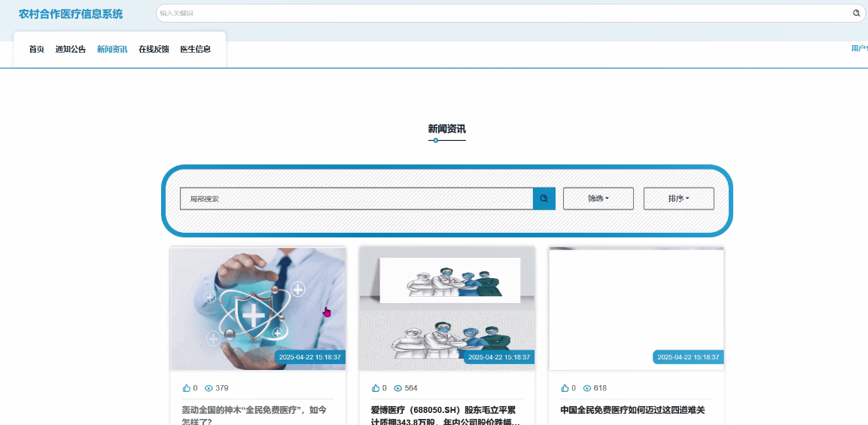Open the 通知公告 menu item
Image resolution: width=868 pixels, height=425 pixels.
pyautogui.click(x=70, y=49)
